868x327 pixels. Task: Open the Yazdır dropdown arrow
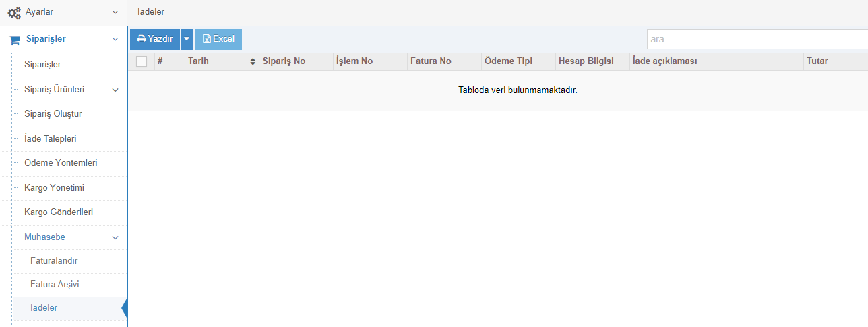(187, 39)
